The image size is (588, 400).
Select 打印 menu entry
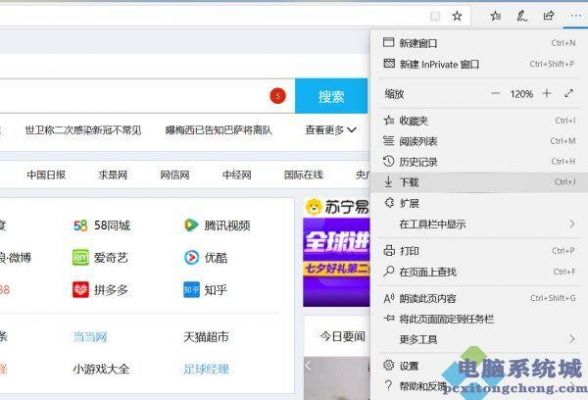(x=479, y=251)
